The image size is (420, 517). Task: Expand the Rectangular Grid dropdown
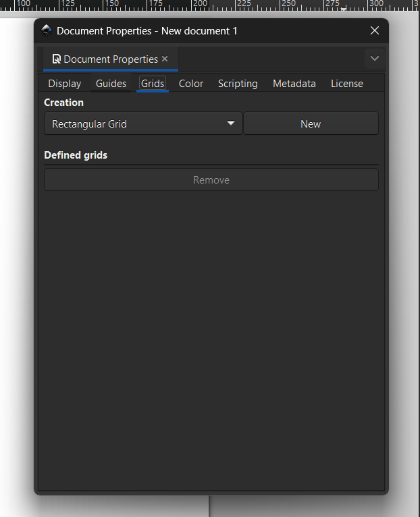click(x=144, y=124)
